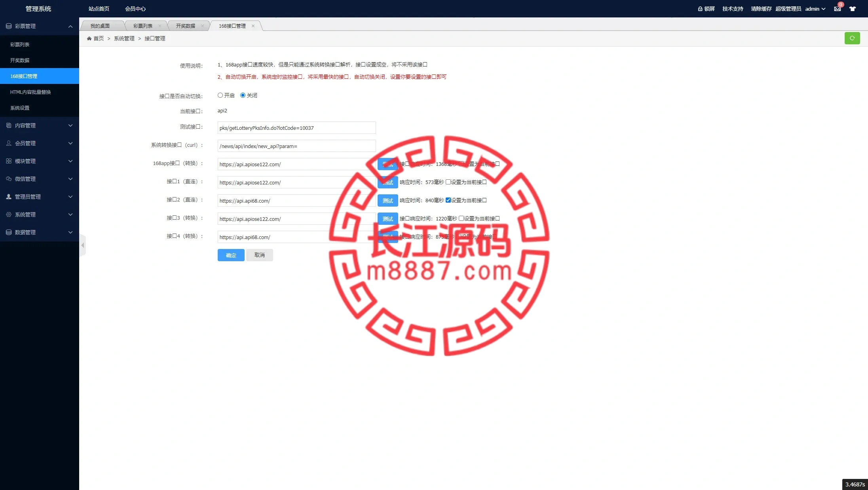Select the 关闭 auto-switch radio button

point(243,95)
